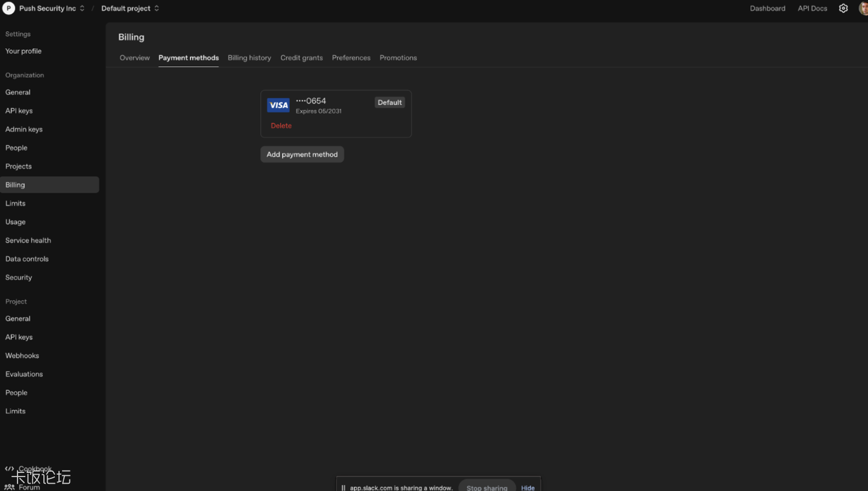Open Usage in the organization sidebar

point(16,222)
